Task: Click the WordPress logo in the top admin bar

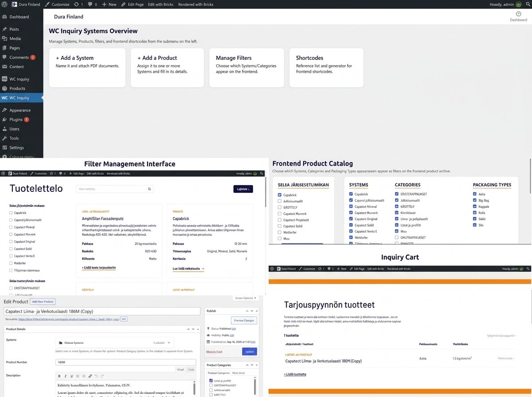Action: coord(4,4)
